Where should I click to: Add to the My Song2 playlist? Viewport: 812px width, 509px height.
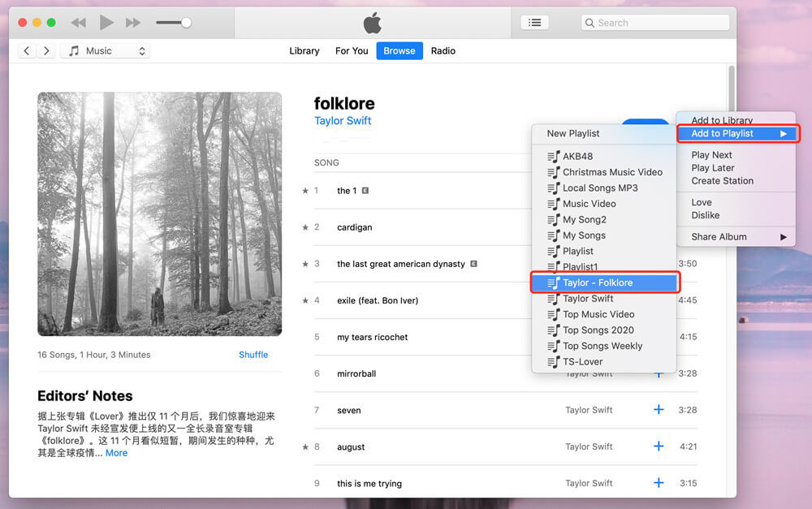coord(604,219)
